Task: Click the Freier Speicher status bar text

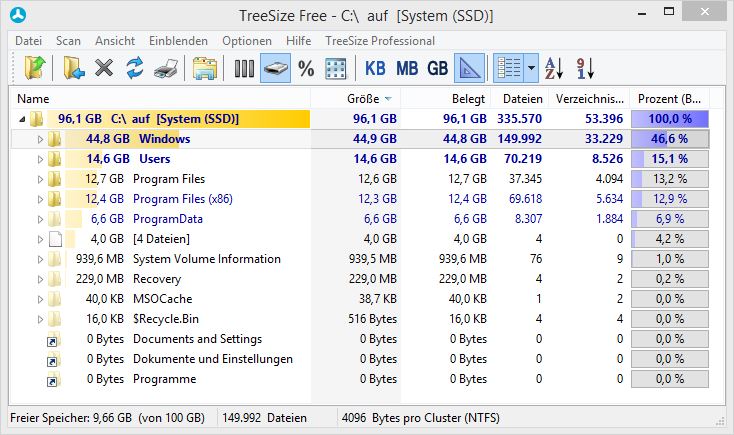Action: [x=107, y=418]
